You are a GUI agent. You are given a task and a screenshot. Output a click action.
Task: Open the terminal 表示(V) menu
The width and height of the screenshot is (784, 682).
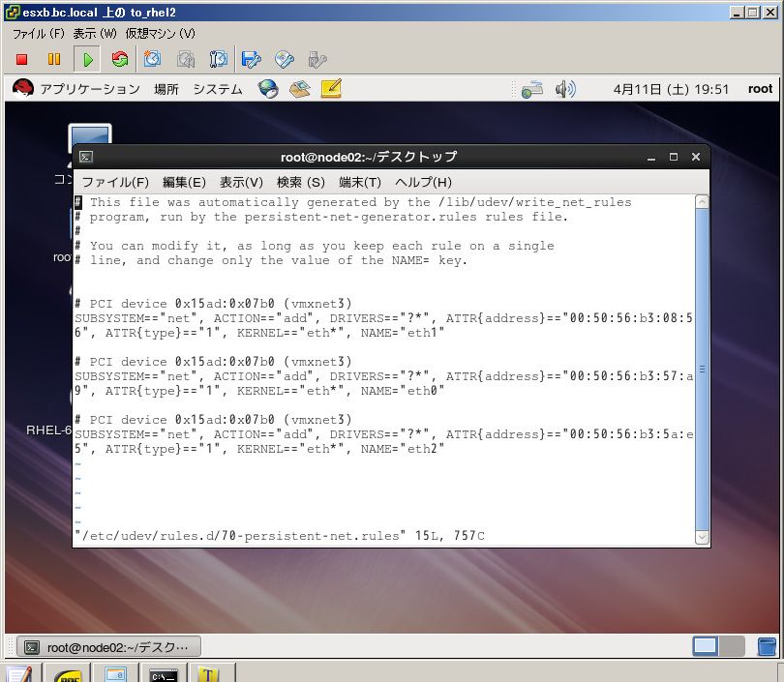click(x=241, y=183)
